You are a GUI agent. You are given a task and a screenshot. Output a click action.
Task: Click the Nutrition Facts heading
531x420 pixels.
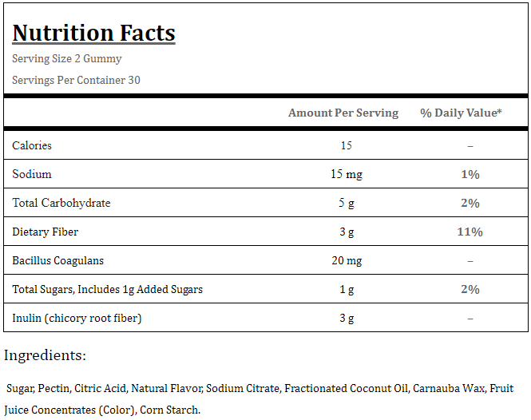pyautogui.click(x=93, y=33)
